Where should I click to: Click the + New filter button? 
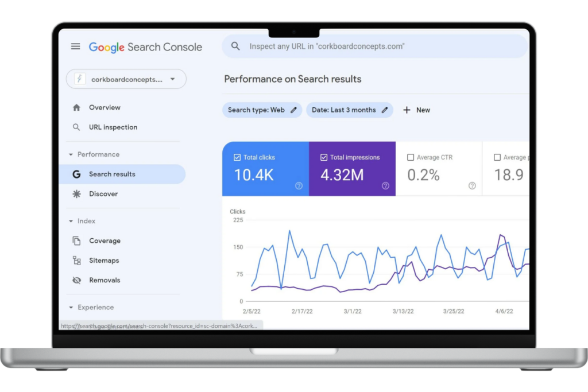pyautogui.click(x=416, y=110)
